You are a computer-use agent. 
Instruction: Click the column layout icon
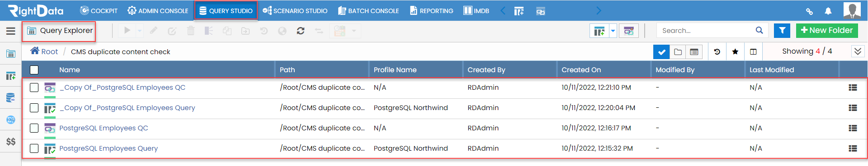coord(753,52)
